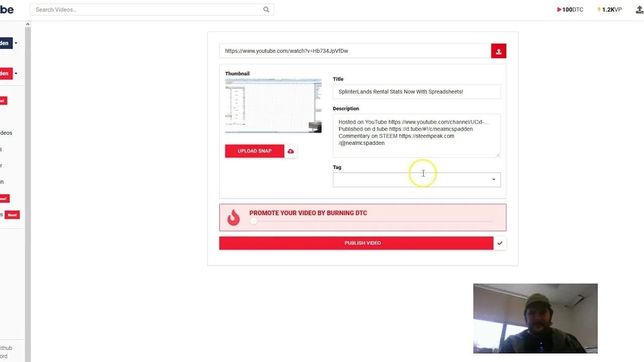Viewport: 644px width, 362px height.
Task: Click inside the Description text area
Action: click(417, 136)
